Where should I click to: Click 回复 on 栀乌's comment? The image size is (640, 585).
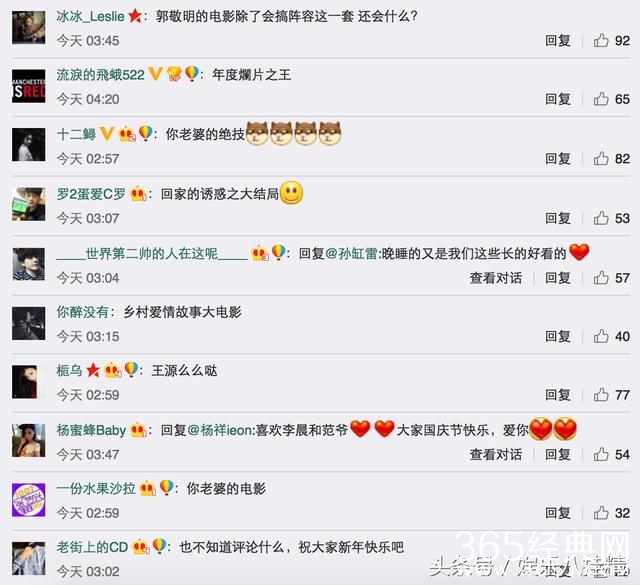(x=558, y=395)
